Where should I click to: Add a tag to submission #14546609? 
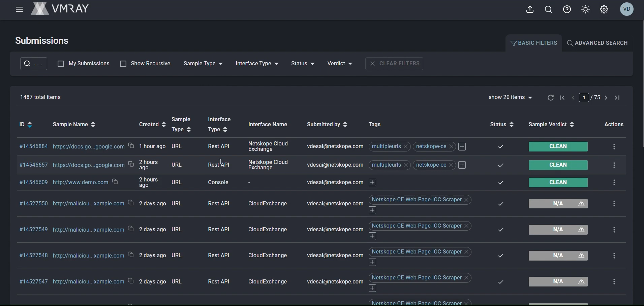point(372,182)
